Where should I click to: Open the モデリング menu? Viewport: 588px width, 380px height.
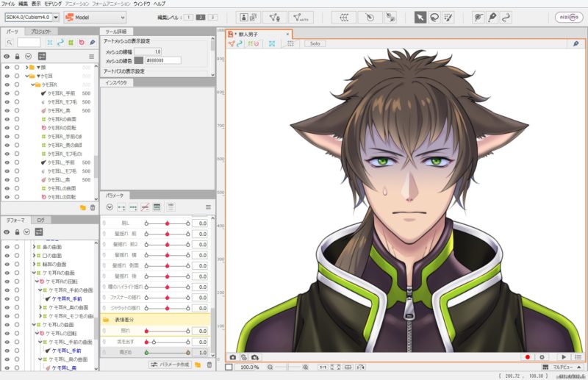coord(53,4)
